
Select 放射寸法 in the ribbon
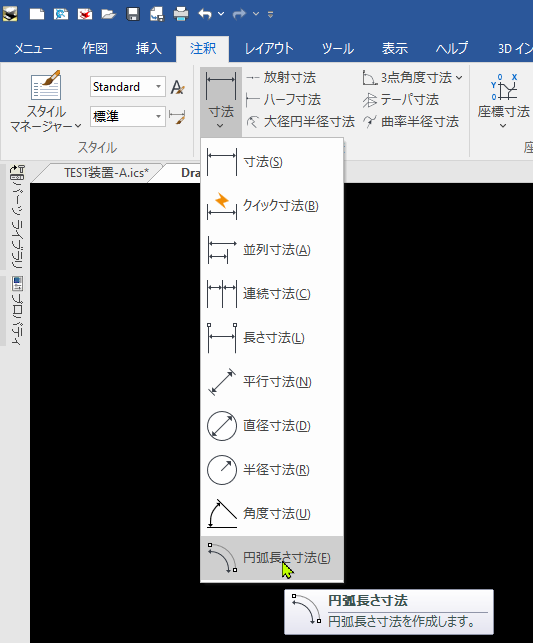pos(281,78)
